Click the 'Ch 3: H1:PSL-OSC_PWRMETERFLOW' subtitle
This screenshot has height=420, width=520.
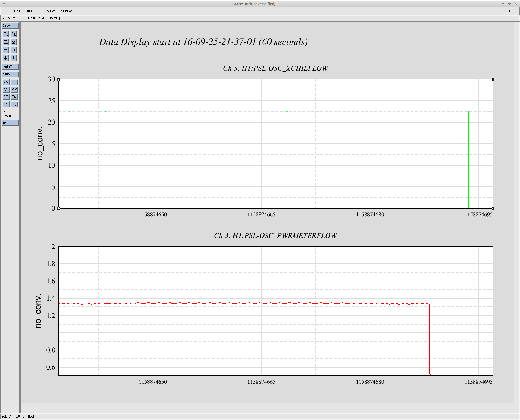click(x=276, y=236)
